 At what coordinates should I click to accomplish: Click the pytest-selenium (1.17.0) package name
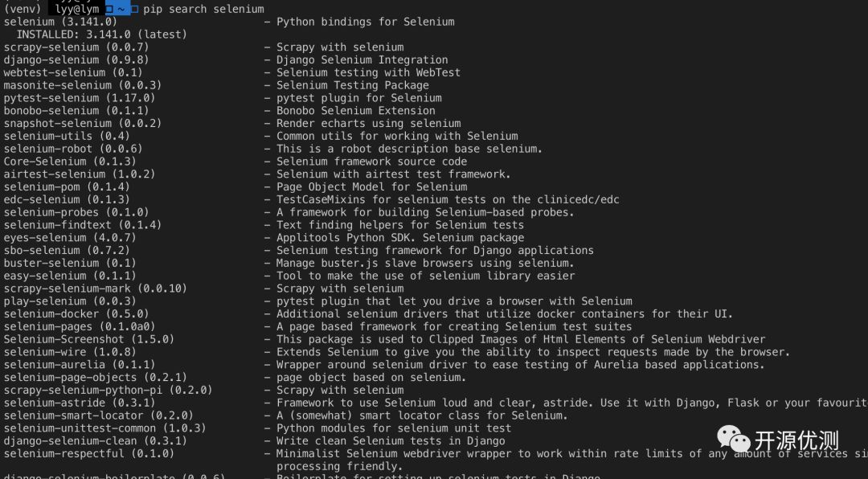[80, 98]
